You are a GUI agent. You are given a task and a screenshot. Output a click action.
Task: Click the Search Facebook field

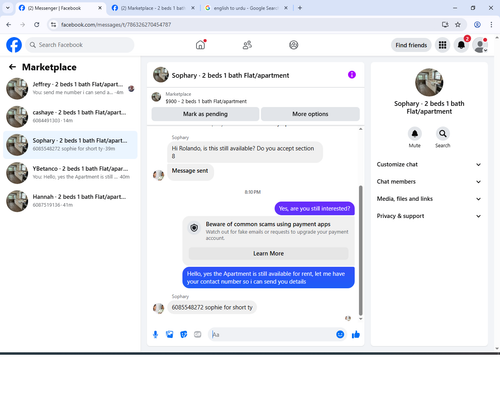[80, 45]
